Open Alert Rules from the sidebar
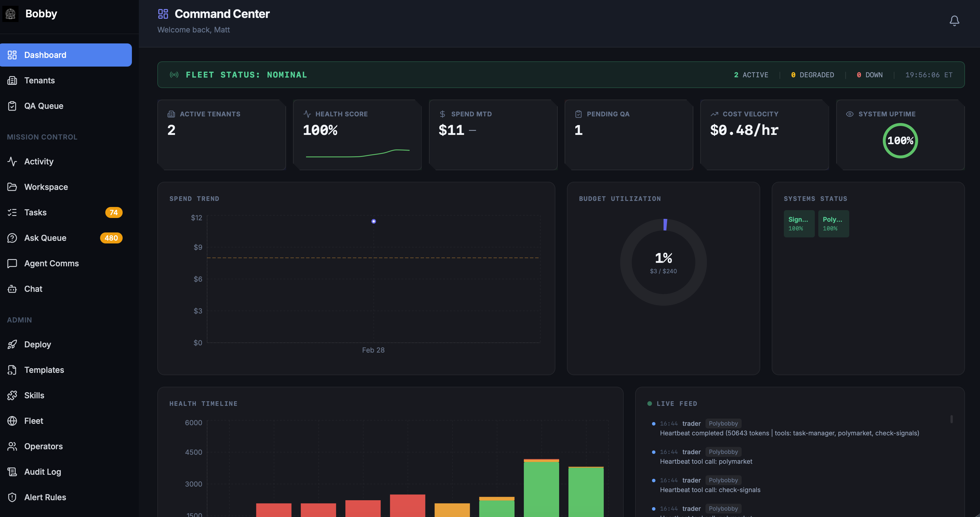The width and height of the screenshot is (980, 517). 45,497
